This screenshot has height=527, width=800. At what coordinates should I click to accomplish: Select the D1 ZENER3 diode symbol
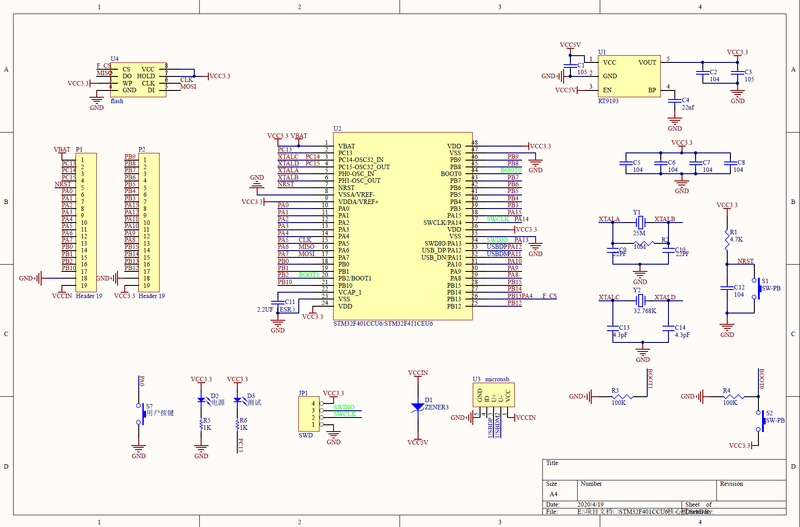pyautogui.click(x=417, y=407)
